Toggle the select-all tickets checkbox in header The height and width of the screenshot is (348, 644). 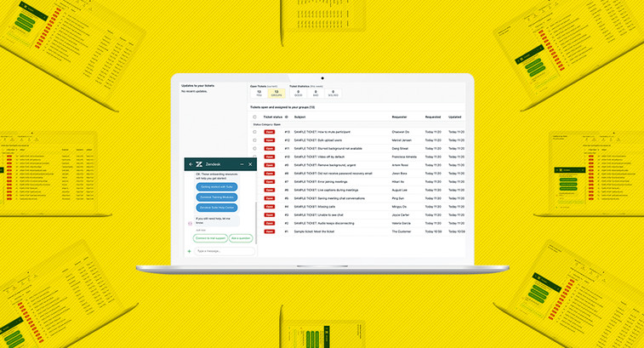[x=254, y=117]
